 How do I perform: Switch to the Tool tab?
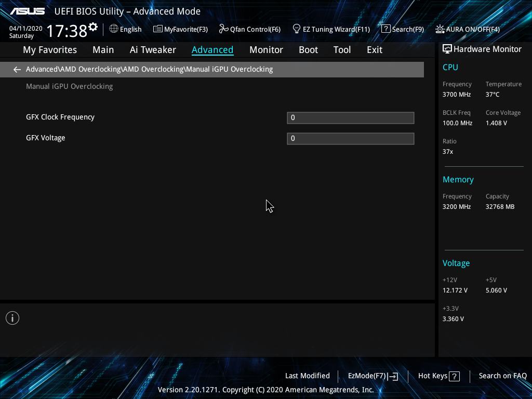tap(342, 50)
